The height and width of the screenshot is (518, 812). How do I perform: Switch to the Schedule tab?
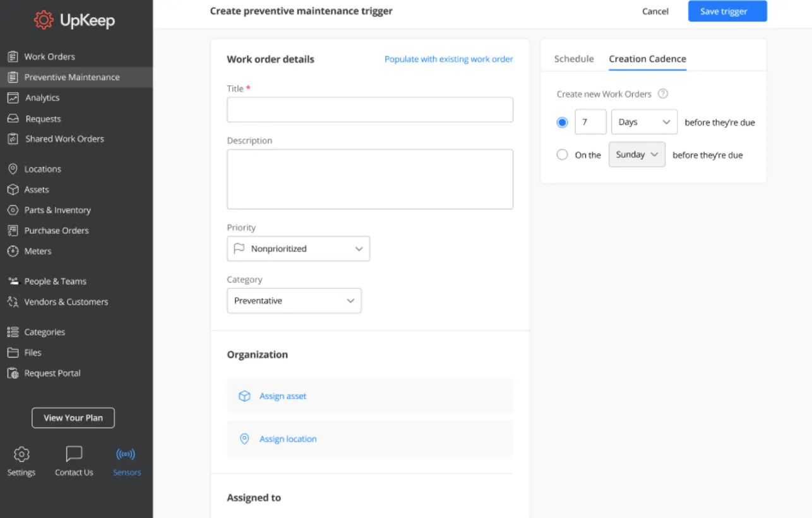(574, 59)
